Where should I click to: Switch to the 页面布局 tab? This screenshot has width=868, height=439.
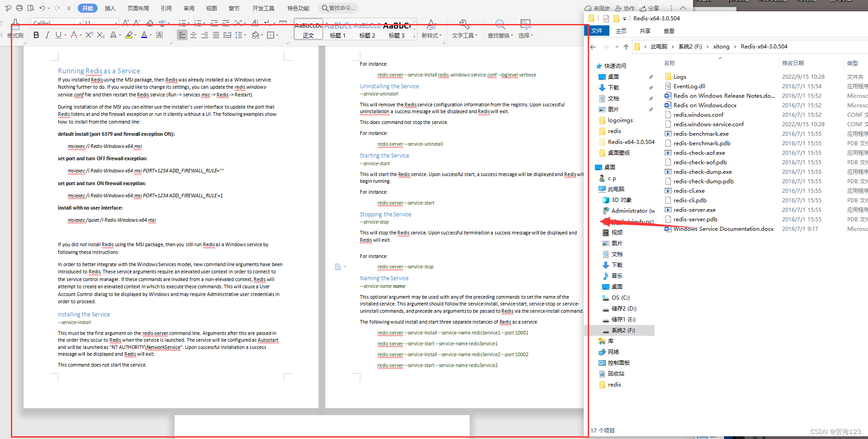(138, 8)
